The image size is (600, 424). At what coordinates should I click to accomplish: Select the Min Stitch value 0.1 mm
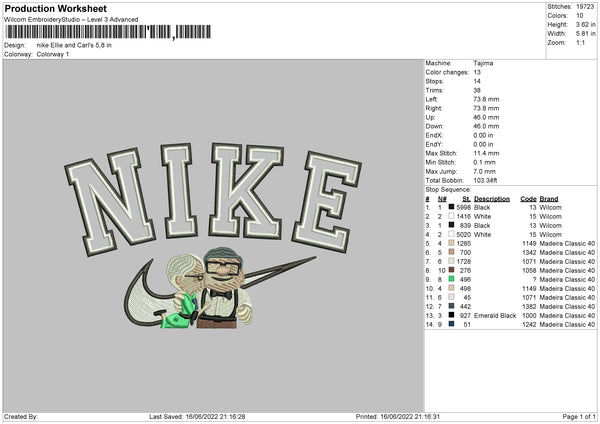point(484,162)
